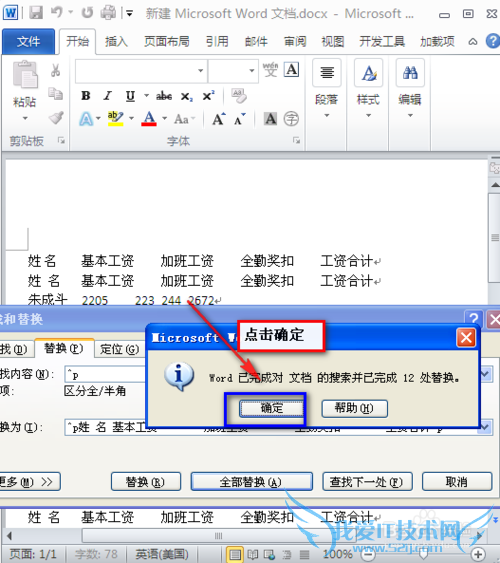Open the highlight color dropdown arrow
This screenshot has width=500, height=563.
[x=131, y=118]
